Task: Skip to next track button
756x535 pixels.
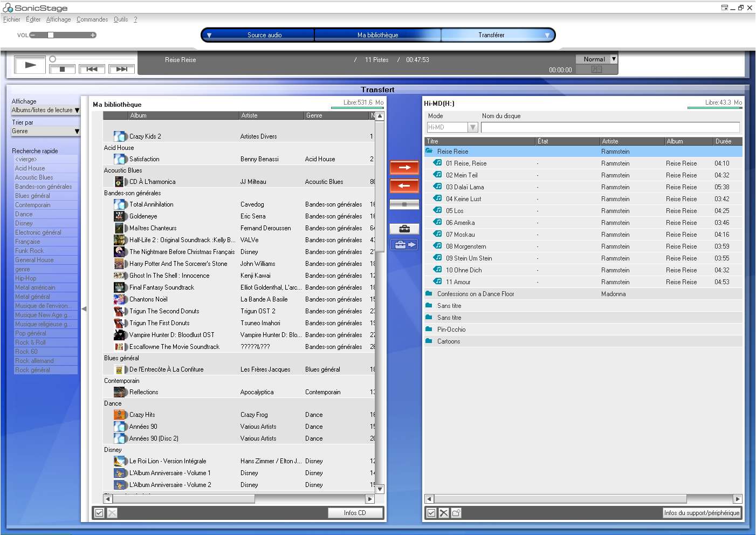Action: coord(121,69)
